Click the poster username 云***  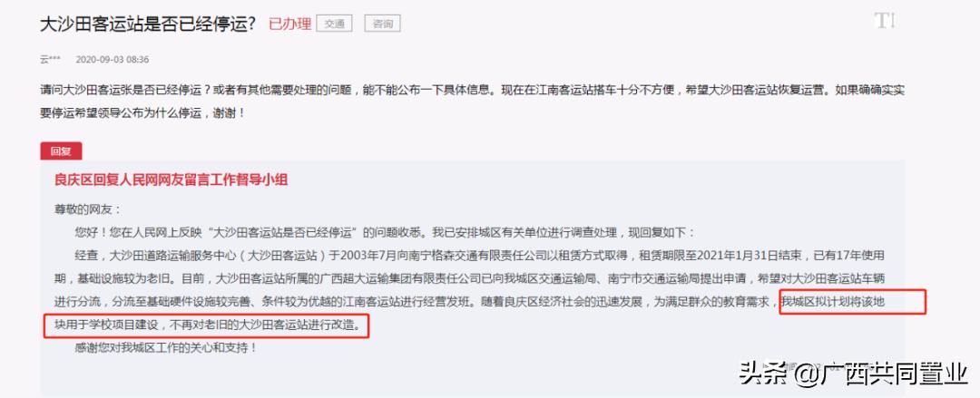(x=50, y=60)
